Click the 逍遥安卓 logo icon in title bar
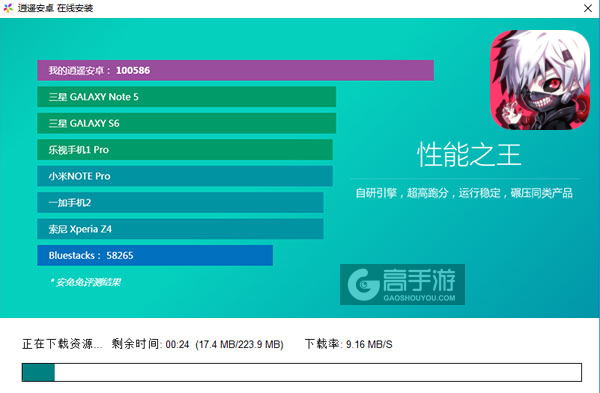 point(8,8)
